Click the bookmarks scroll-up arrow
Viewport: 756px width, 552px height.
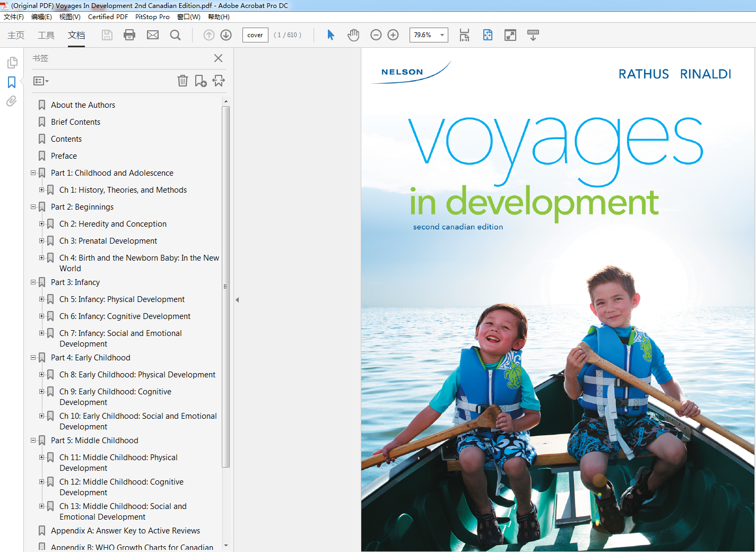226,101
